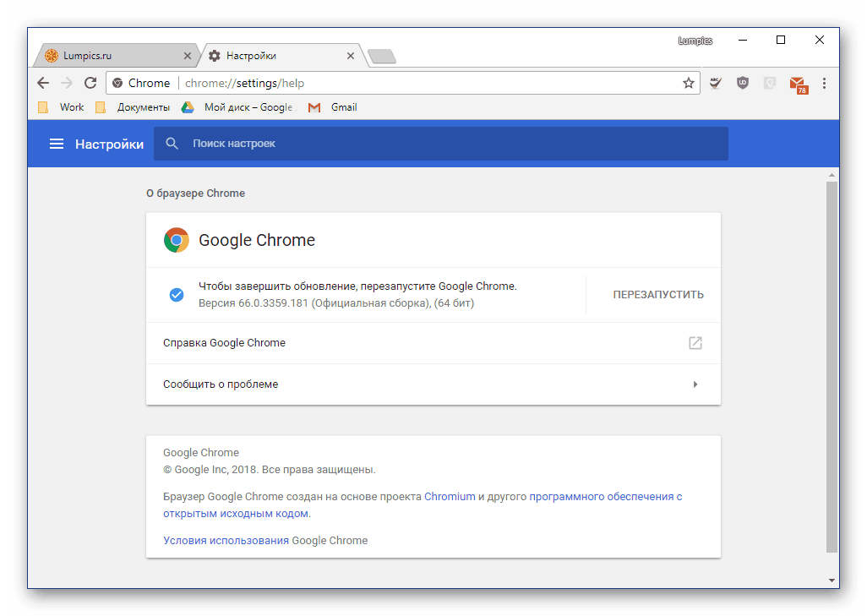The height and width of the screenshot is (616, 867).
Task: Open the Settings hamburger menu
Action: pos(57,144)
